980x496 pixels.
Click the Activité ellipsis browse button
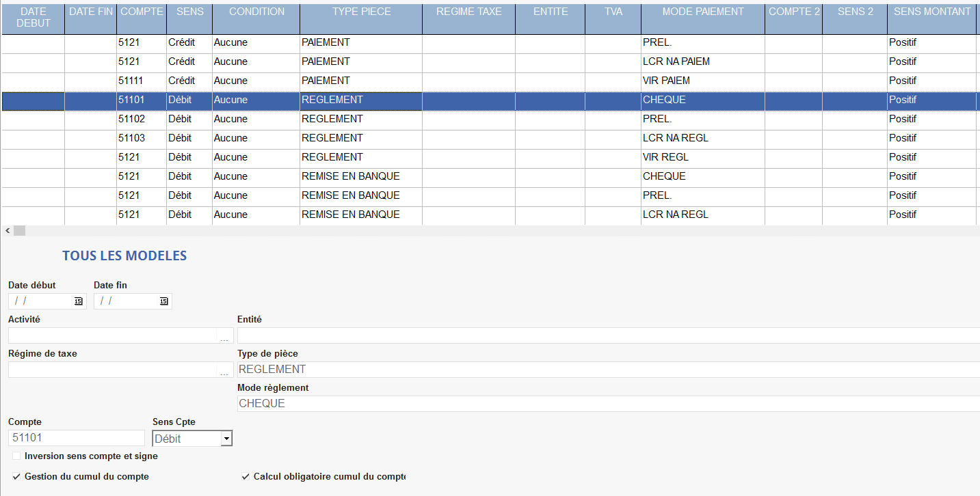(x=224, y=336)
